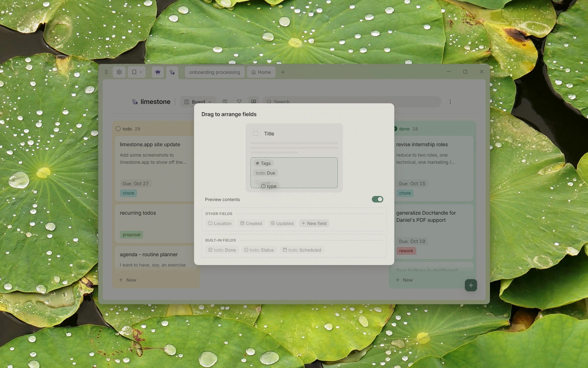Open the settings gear in the tab bar
Viewport: 588px width, 368px height.
(119, 72)
